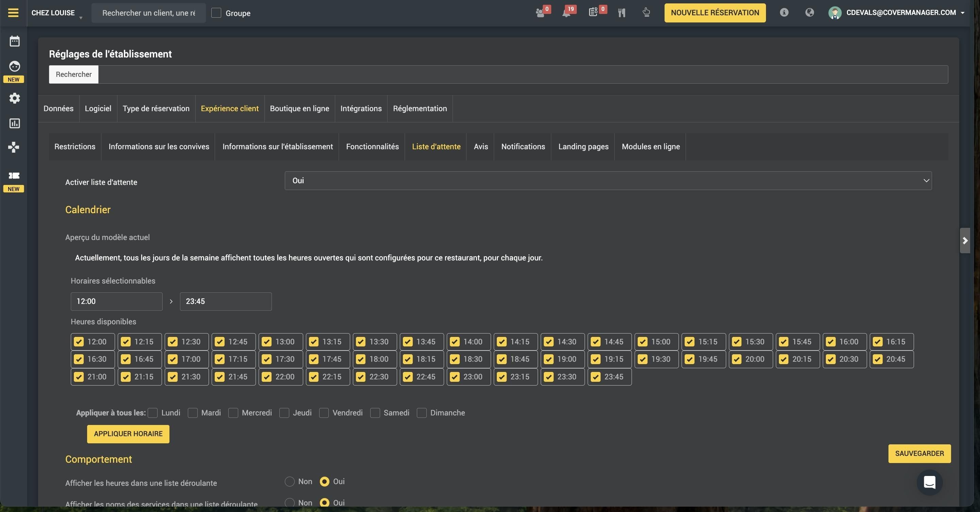Open notifications bell with 19 badge
The image size is (980, 512).
(567, 13)
